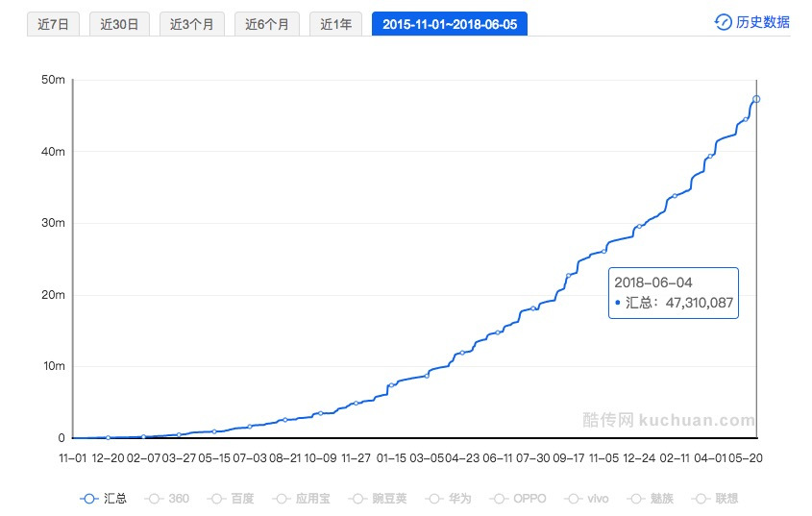Viewport: 812px width, 516px height.
Task: Click the vivo legend marker icon
Action: click(x=574, y=499)
